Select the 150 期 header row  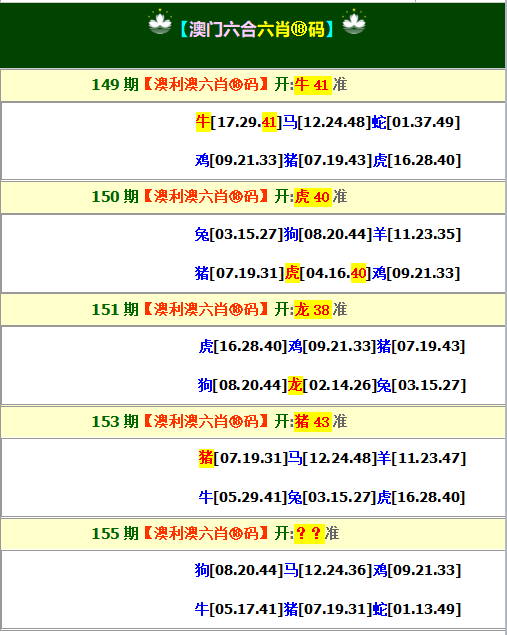253,197
